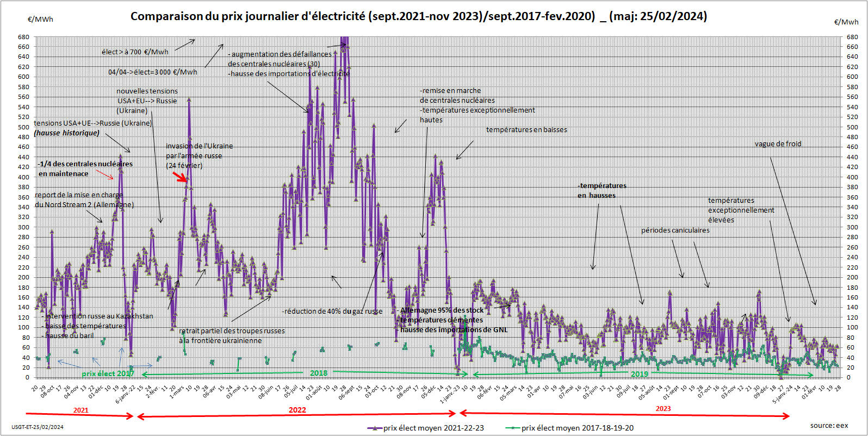Select the green legend marker for 2017-18-19-20
Image resolution: width=868 pixels, height=436 pixels.
pyautogui.click(x=513, y=428)
